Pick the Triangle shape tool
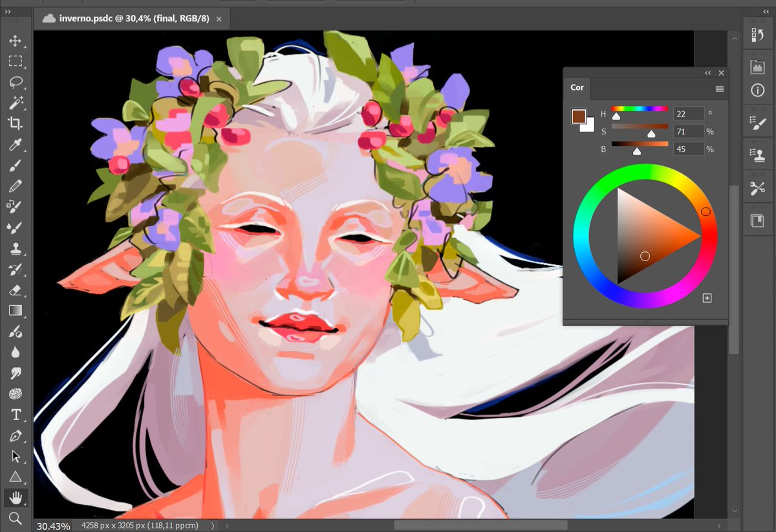Viewport: 776px width, 532px height. coord(15,476)
